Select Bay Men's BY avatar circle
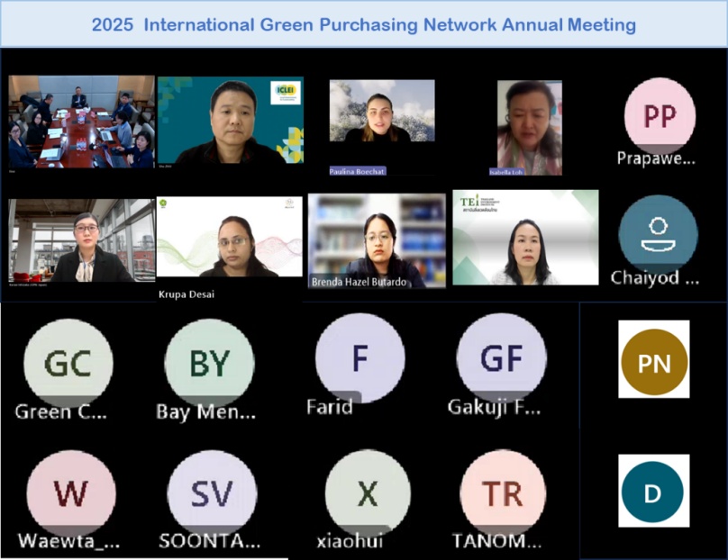This screenshot has width=728, height=560. point(211,357)
